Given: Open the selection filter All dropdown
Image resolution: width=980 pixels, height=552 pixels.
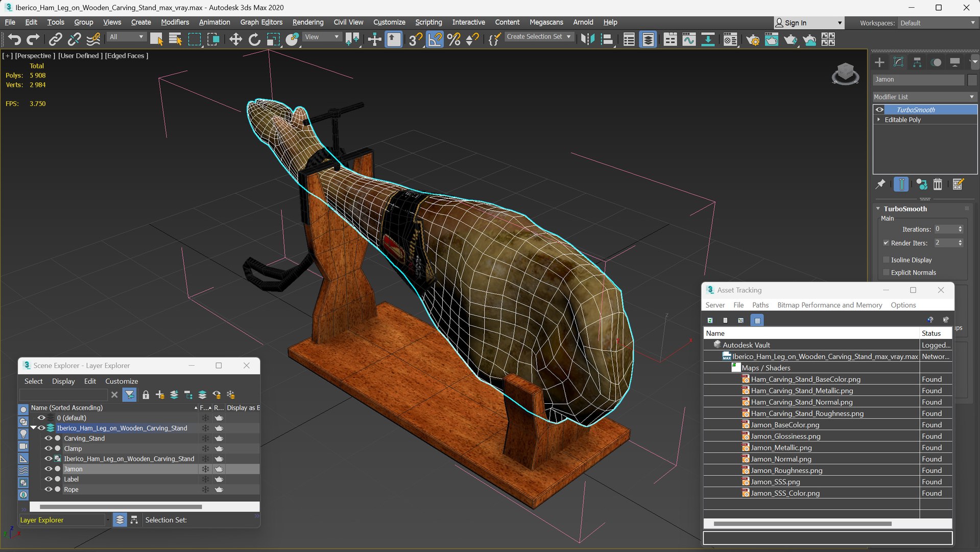Looking at the screenshot, I should [x=127, y=37].
